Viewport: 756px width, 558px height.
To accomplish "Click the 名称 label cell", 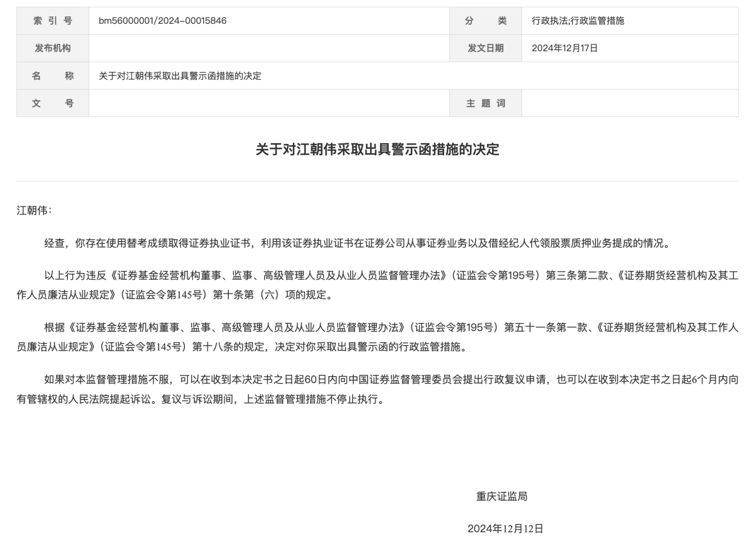I will click(x=52, y=76).
